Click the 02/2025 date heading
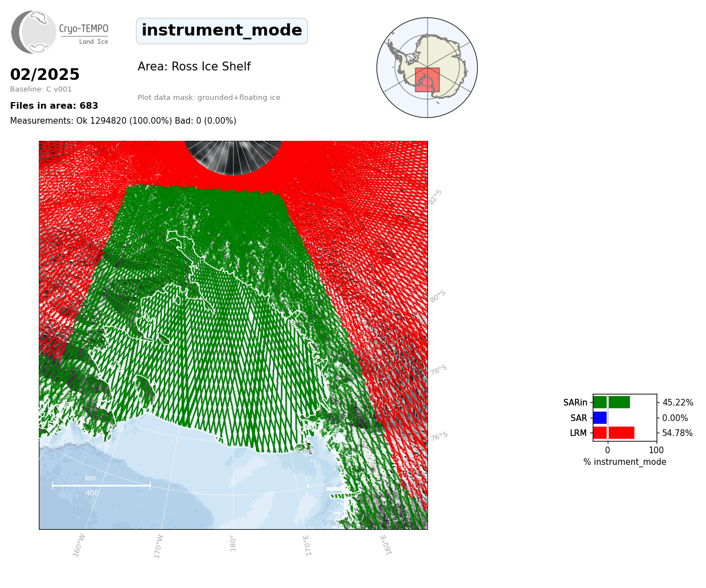This screenshot has width=706, height=588. [45, 75]
